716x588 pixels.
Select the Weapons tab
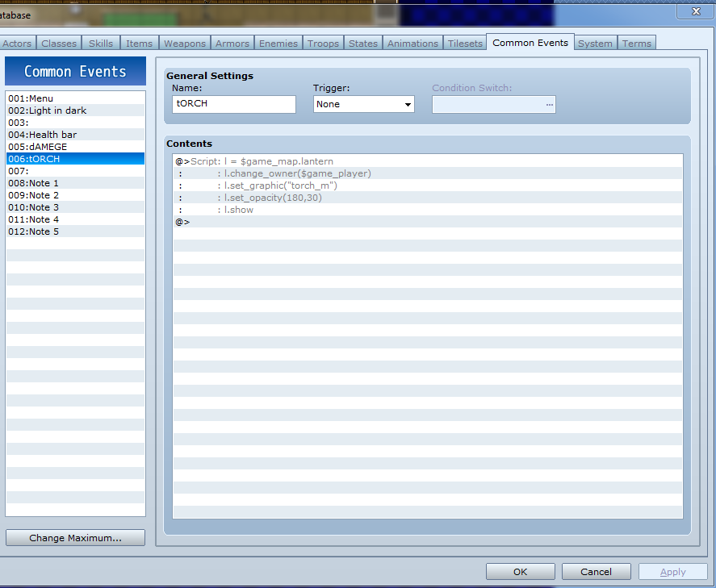pos(185,44)
